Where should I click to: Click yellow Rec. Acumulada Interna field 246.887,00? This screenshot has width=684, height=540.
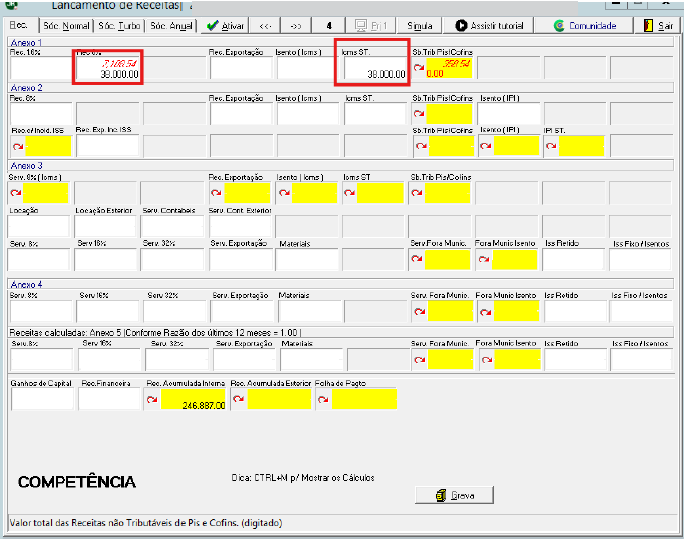[x=193, y=399]
